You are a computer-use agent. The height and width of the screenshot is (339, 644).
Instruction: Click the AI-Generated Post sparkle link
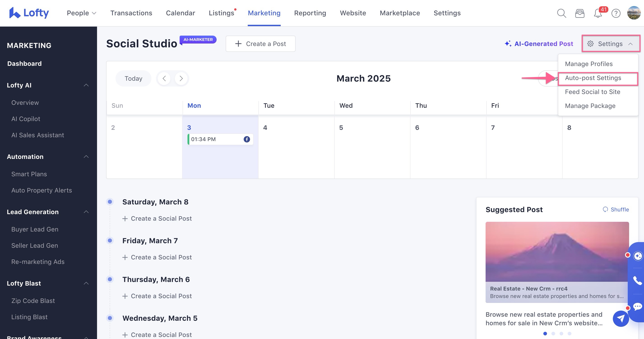[x=539, y=44]
